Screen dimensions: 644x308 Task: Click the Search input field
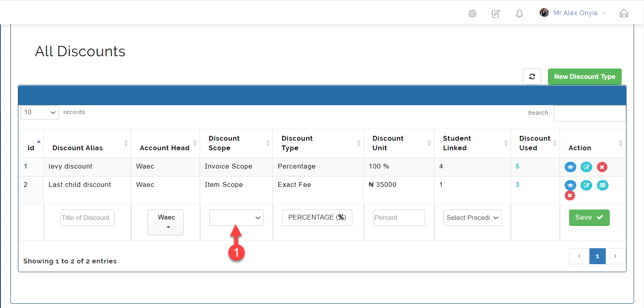click(589, 113)
